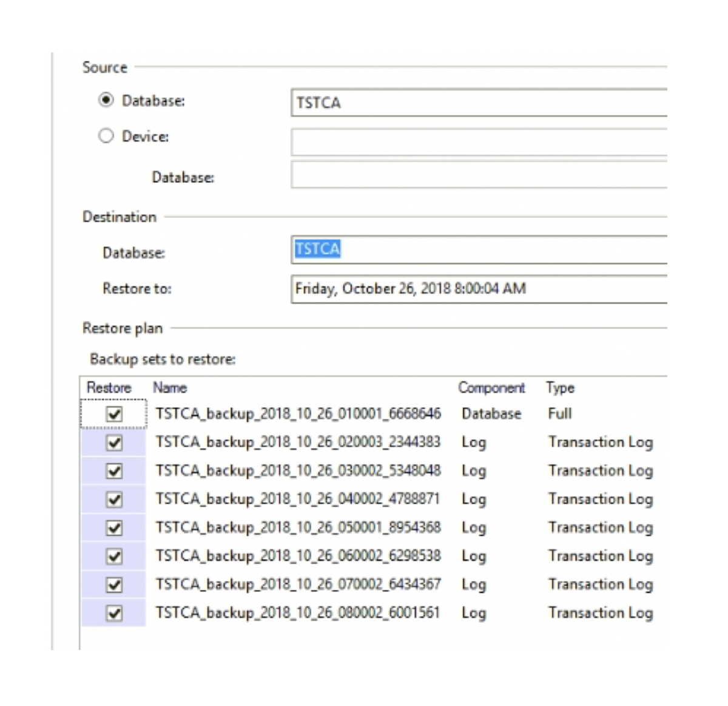Image resolution: width=728 pixels, height=706 pixels.
Task: Uncheck restore for the Full 010001 backup
Action: pos(114,414)
